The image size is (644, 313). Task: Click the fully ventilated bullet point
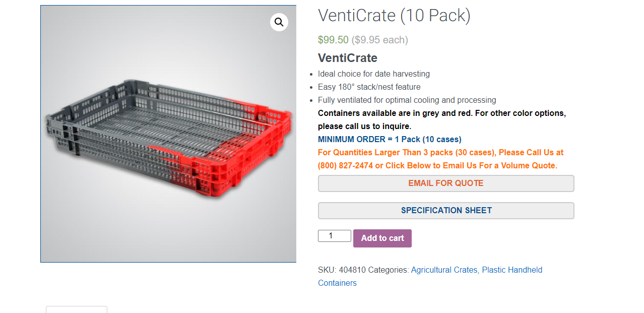tap(407, 100)
